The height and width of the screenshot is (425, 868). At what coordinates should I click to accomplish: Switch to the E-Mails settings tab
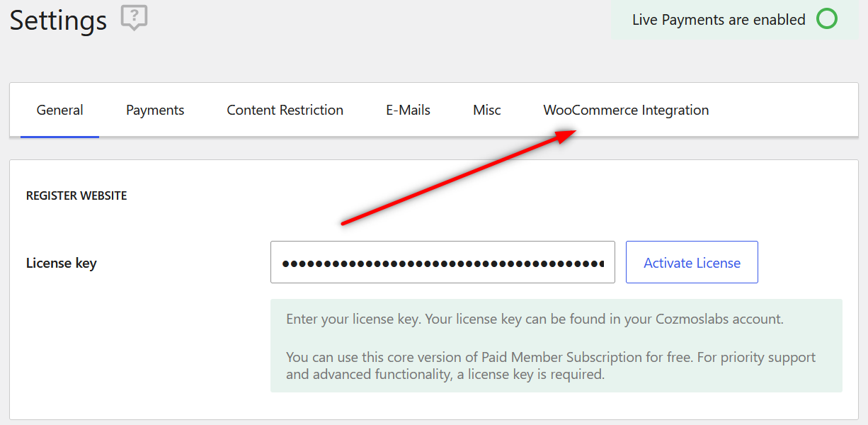(x=408, y=110)
